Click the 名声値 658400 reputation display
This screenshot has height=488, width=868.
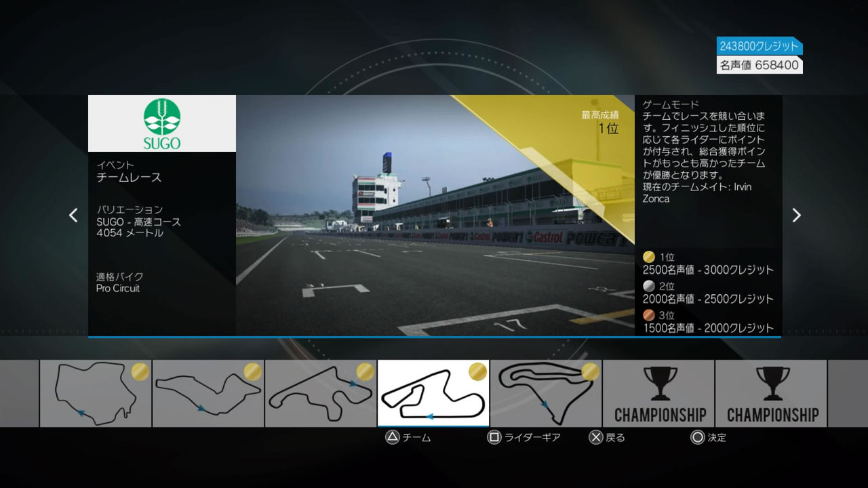tap(759, 65)
